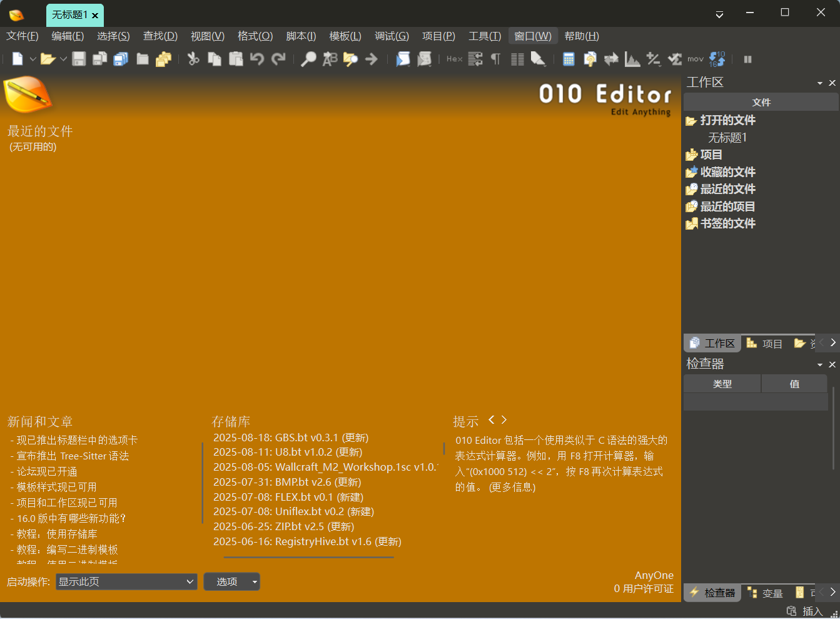The width and height of the screenshot is (840, 619).
Task: Show next tip with right chevron
Action: tap(503, 420)
